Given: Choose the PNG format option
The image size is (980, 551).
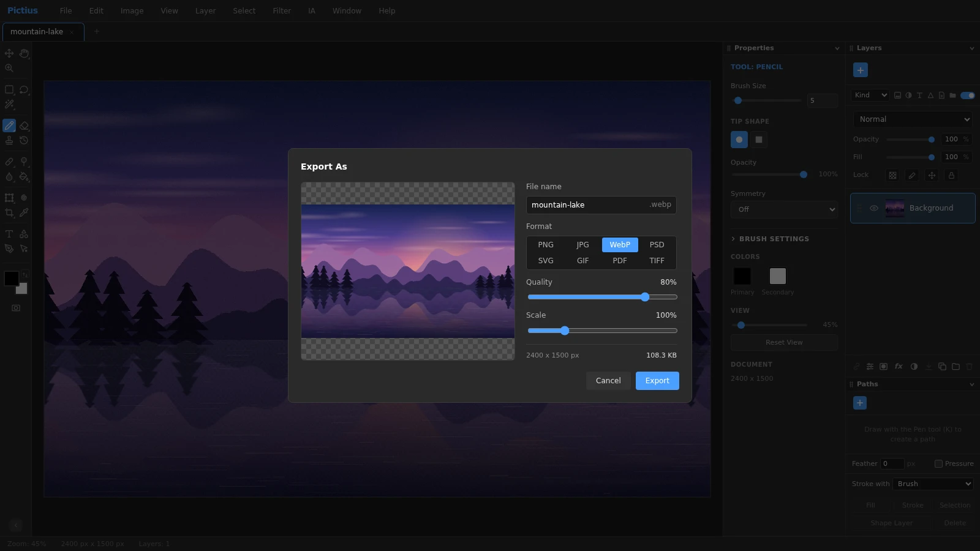Looking at the screenshot, I should 546,245.
